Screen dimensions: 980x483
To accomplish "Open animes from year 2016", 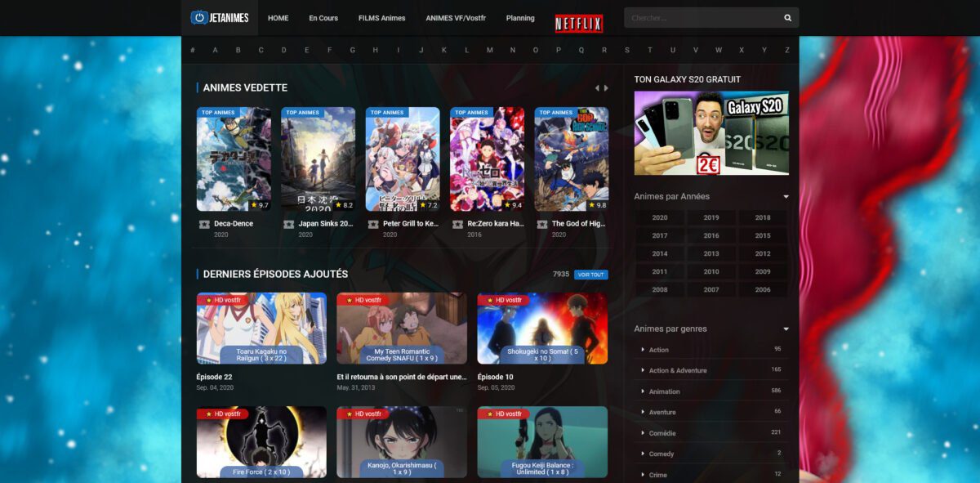I will [x=710, y=235].
